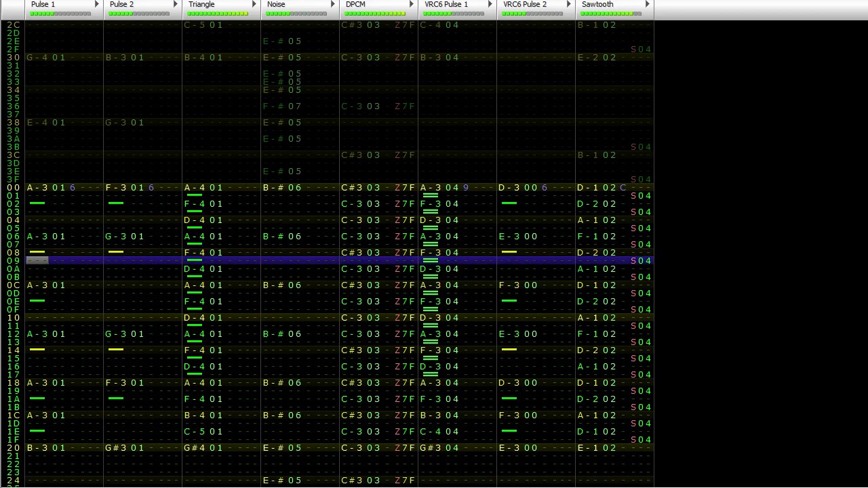Image resolution: width=868 pixels, height=488 pixels.
Task: Toggle mute on Noise channel header
Action: pyautogui.click(x=276, y=4)
